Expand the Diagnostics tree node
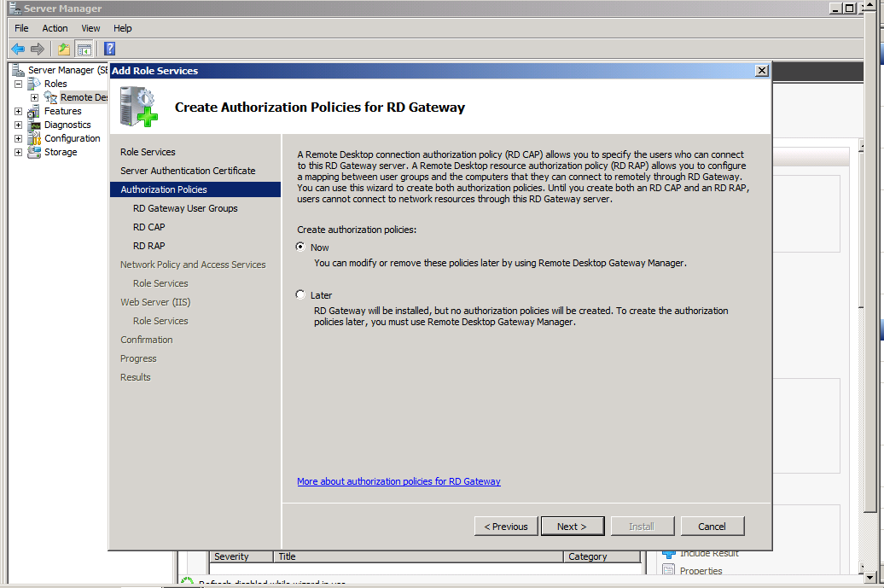Image resolution: width=884 pixels, height=588 pixels. tap(18, 125)
